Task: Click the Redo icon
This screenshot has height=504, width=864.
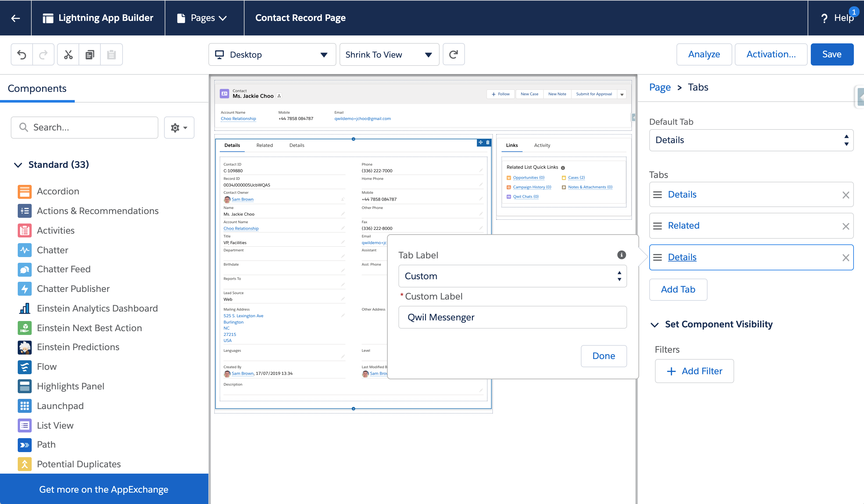Action: [43, 54]
